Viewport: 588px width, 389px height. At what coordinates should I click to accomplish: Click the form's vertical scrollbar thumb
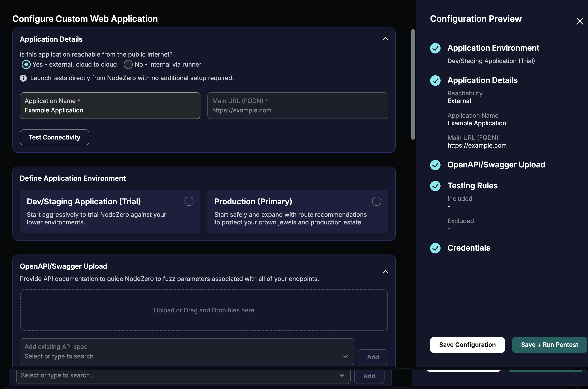413,84
